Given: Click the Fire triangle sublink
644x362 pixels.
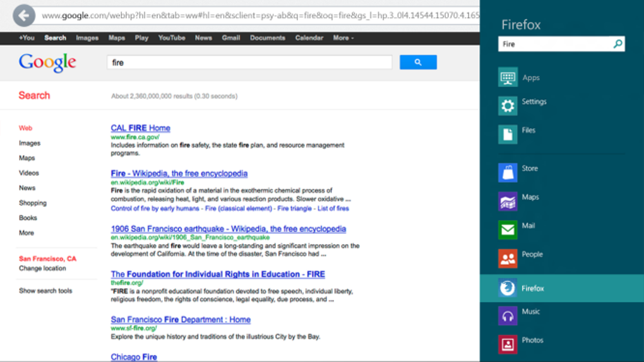Looking at the screenshot, I should point(294,209).
